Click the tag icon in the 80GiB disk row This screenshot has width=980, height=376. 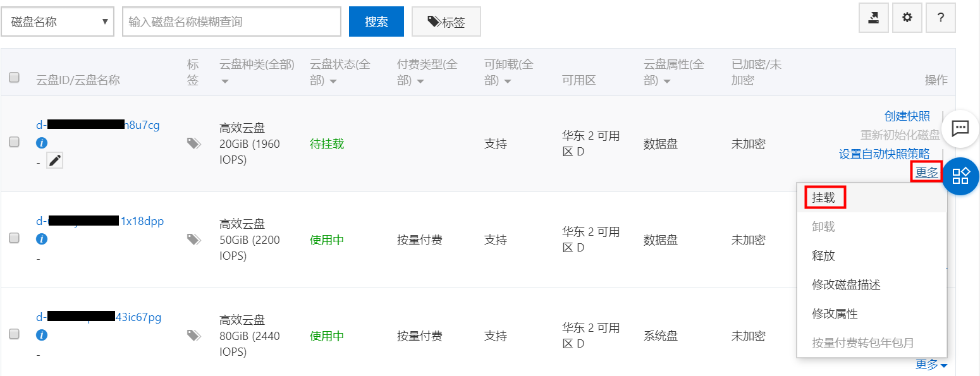pos(193,336)
